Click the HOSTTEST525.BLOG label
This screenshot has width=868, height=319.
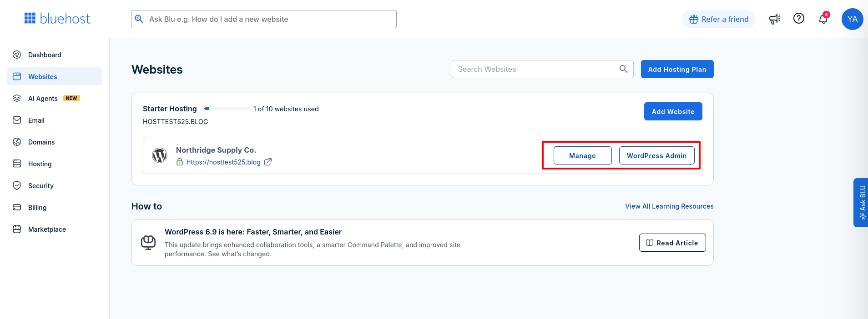pos(175,122)
